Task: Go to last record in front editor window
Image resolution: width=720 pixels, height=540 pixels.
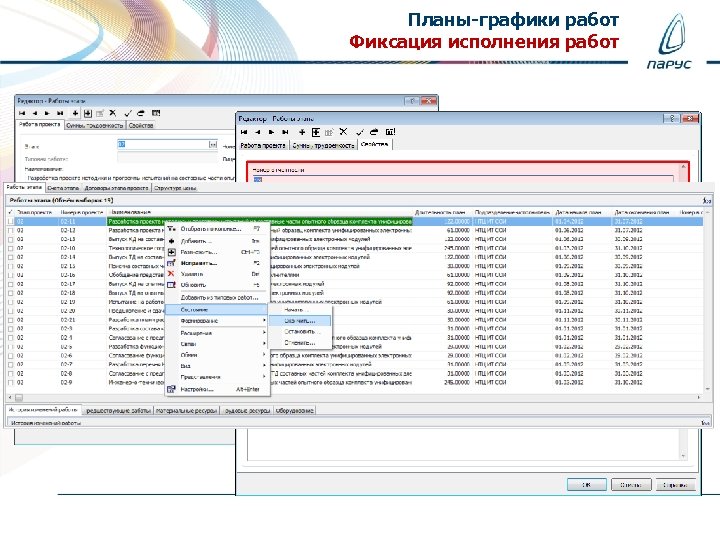Action: 285,132
